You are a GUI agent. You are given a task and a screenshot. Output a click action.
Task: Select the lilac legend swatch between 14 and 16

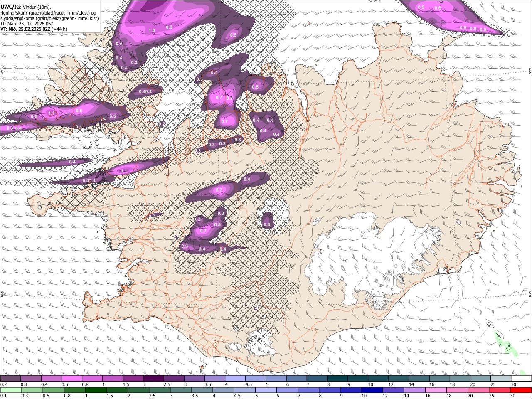tap(414, 390)
